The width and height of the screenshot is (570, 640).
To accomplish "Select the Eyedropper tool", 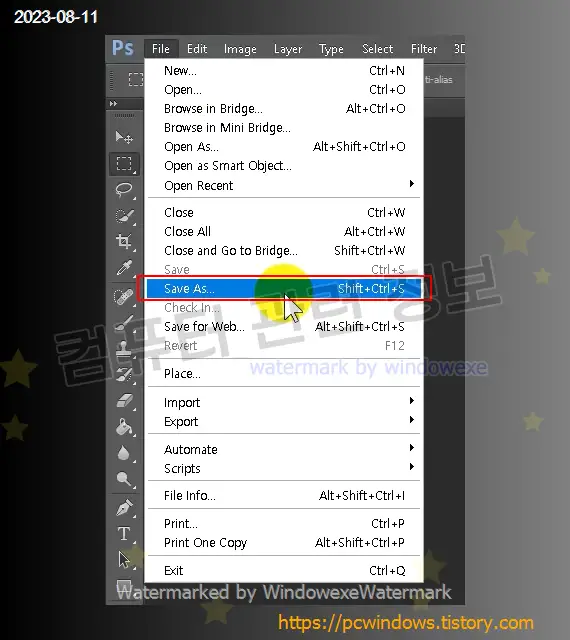I will pos(124,267).
